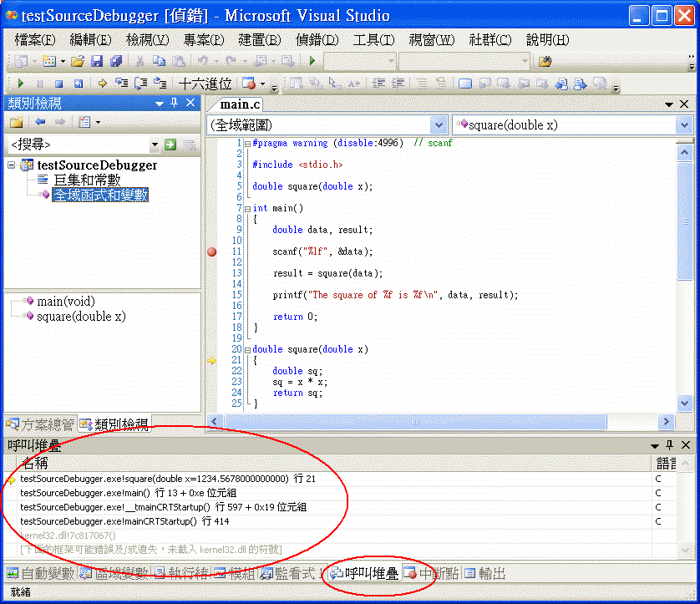700x604 pixels.
Task: Collapse the #pragma region at line 1
Action: [x=247, y=145]
